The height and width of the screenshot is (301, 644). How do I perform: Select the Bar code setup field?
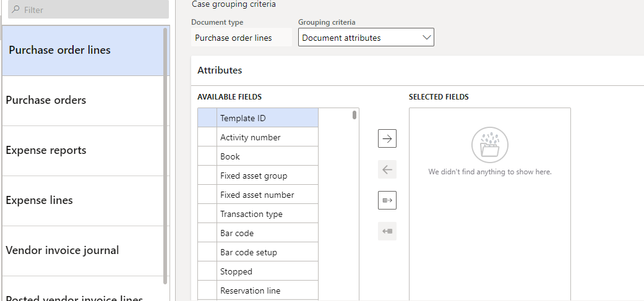pyautogui.click(x=267, y=252)
